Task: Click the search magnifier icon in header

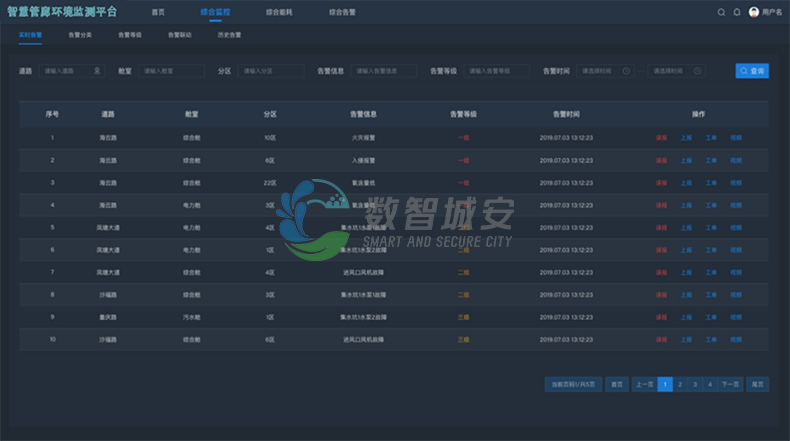Action: [x=722, y=12]
